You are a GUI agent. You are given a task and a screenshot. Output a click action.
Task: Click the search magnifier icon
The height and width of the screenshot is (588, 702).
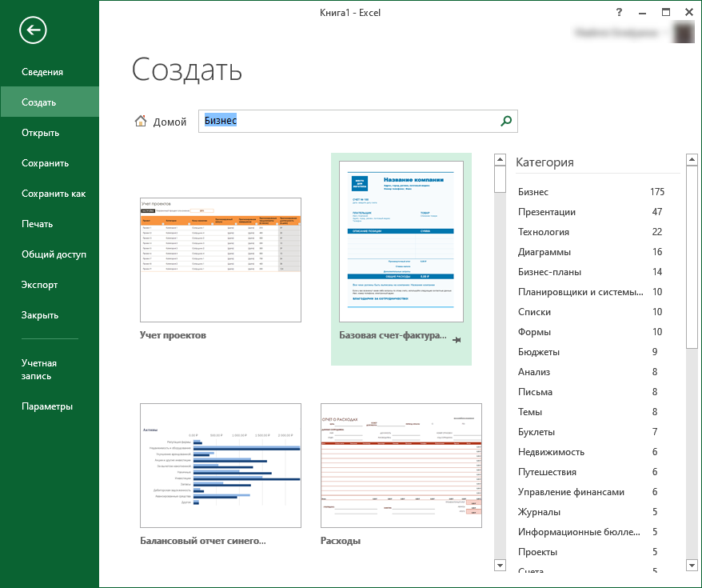coord(506,121)
